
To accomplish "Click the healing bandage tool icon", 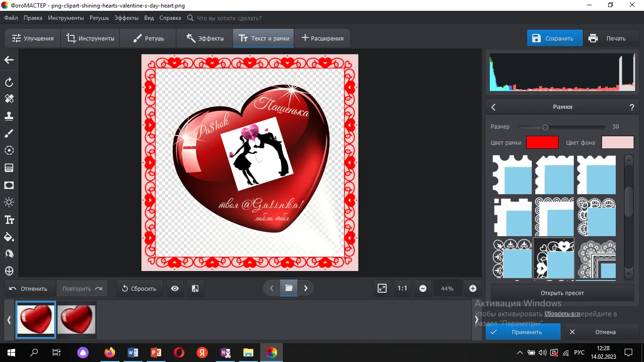I will click(x=9, y=99).
